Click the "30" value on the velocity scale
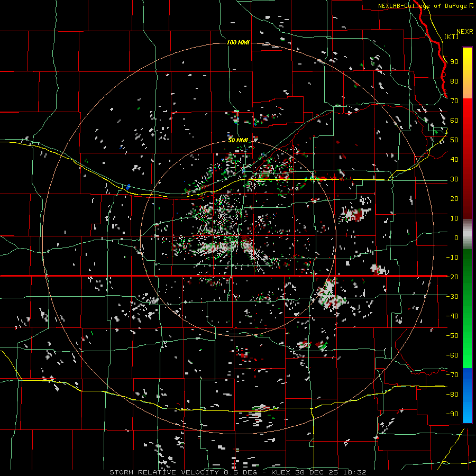 (454, 179)
